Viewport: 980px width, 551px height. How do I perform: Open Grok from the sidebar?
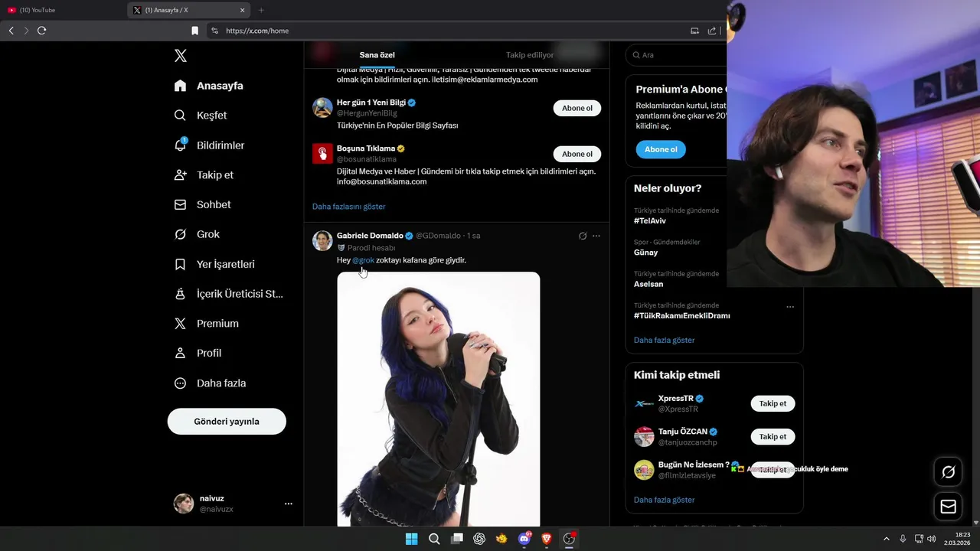pyautogui.click(x=197, y=234)
